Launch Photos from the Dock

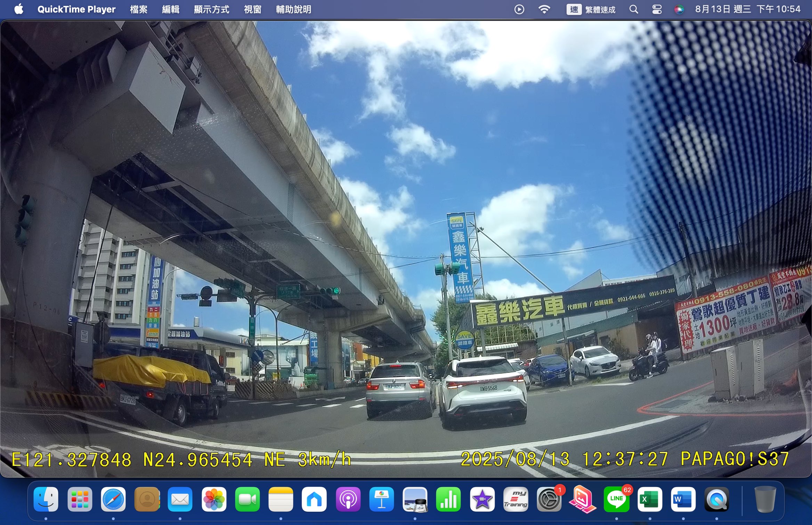[x=214, y=500]
